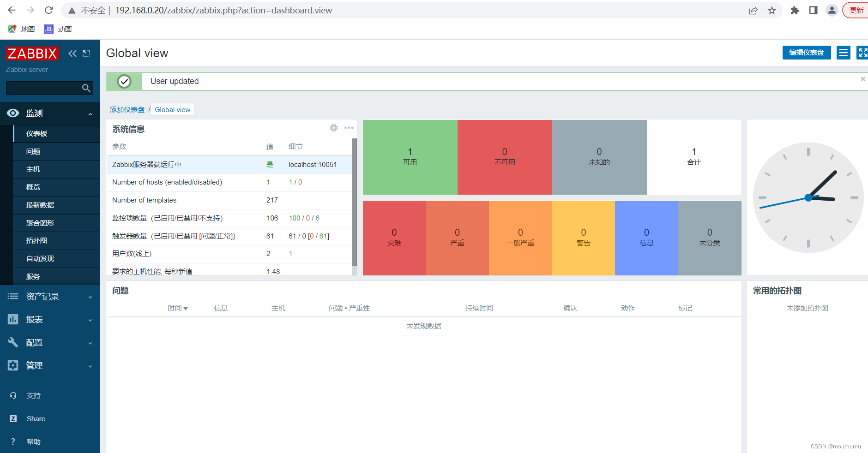Viewport: 868px width, 453px height.
Task: Click the grey 未知的 host tile
Action: coord(599,157)
